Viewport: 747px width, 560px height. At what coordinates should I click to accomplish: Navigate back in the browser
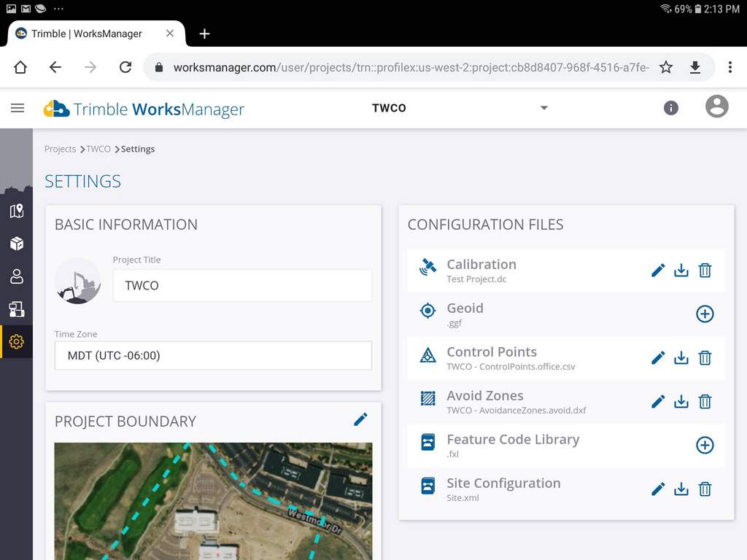[x=55, y=67]
